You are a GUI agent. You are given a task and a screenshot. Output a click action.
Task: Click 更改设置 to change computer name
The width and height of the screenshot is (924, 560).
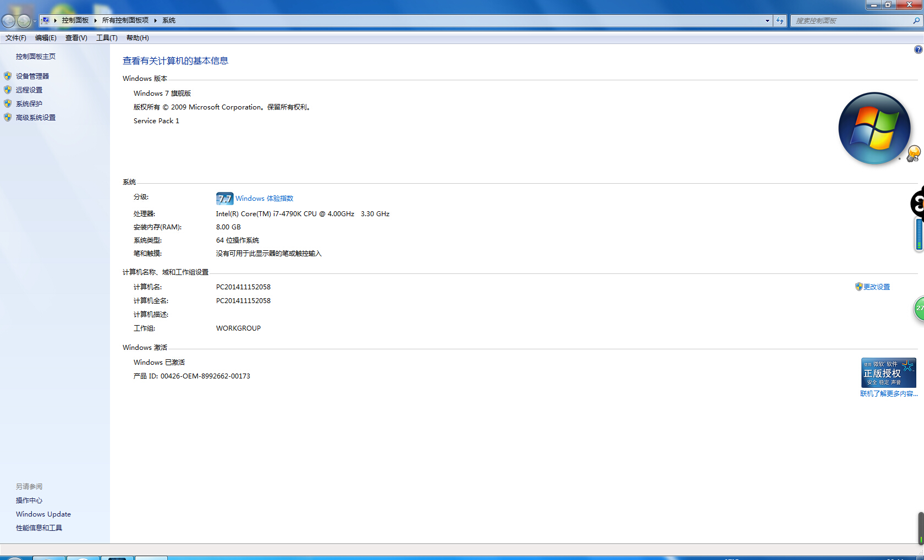877,287
